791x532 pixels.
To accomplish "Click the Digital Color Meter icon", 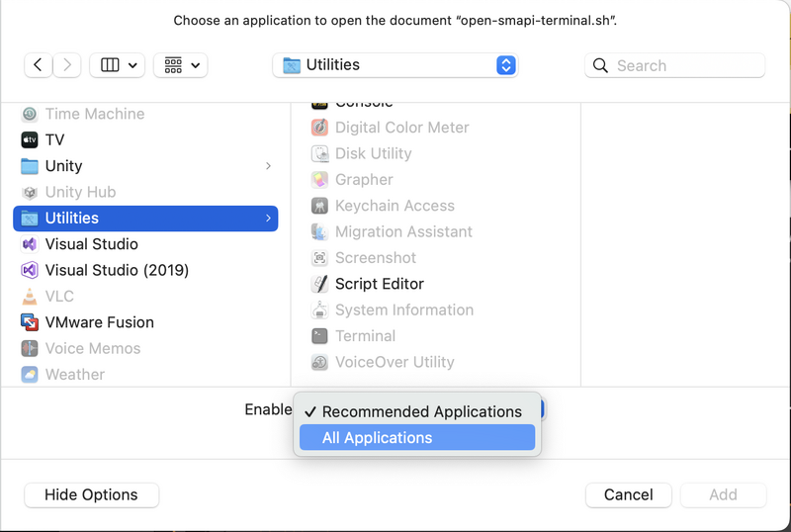I will tap(319, 128).
